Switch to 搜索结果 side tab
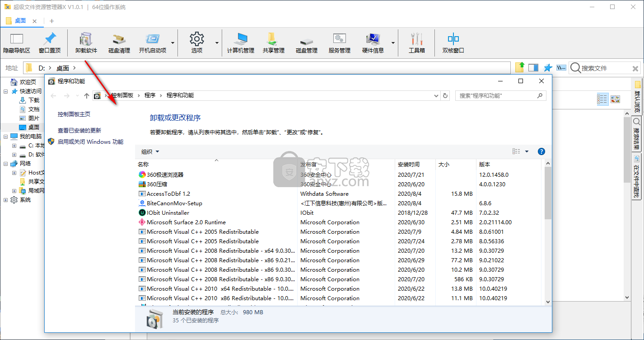This screenshot has height=340, width=644. (637, 134)
